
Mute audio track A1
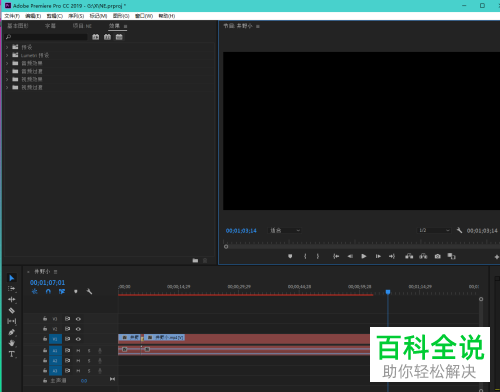point(78,351)
